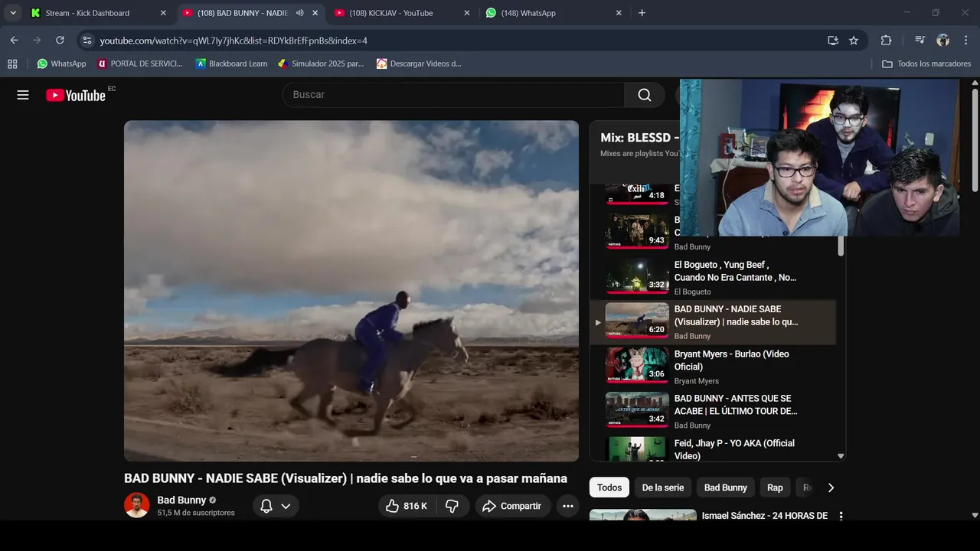The width and height of the screenshot is (980, 551).
Task: Go back in browser history
Action: pos(14,40)
